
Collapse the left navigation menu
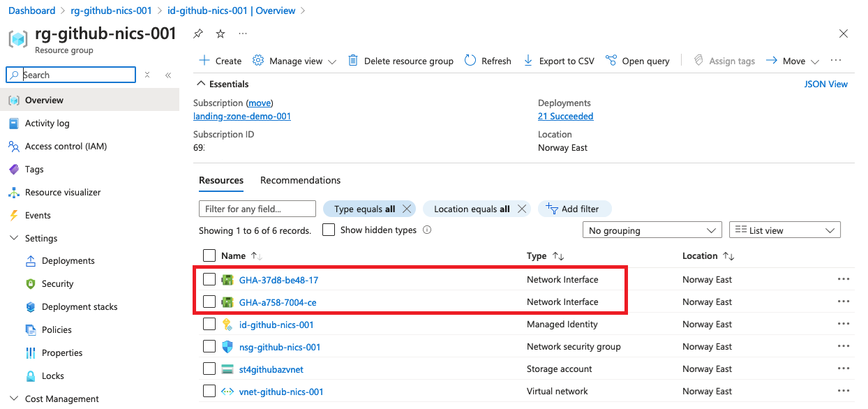click(168, 75)
